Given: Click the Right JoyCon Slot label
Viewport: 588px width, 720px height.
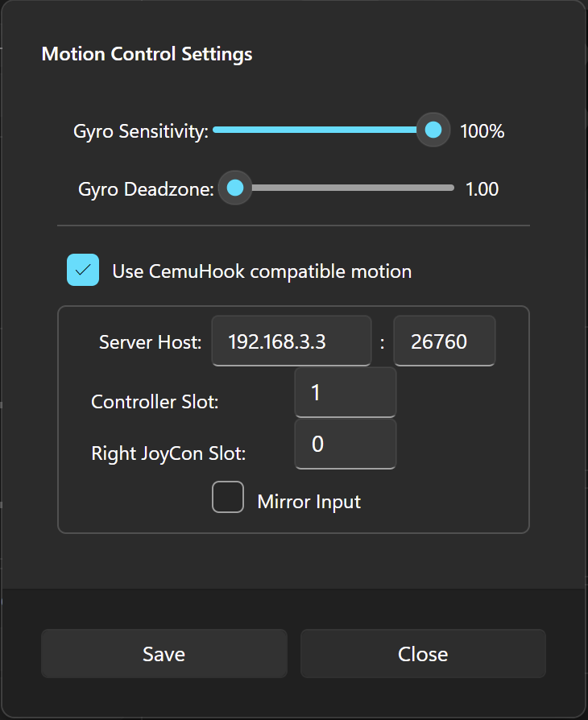Looking at the screenshot, I should point(168,453).
